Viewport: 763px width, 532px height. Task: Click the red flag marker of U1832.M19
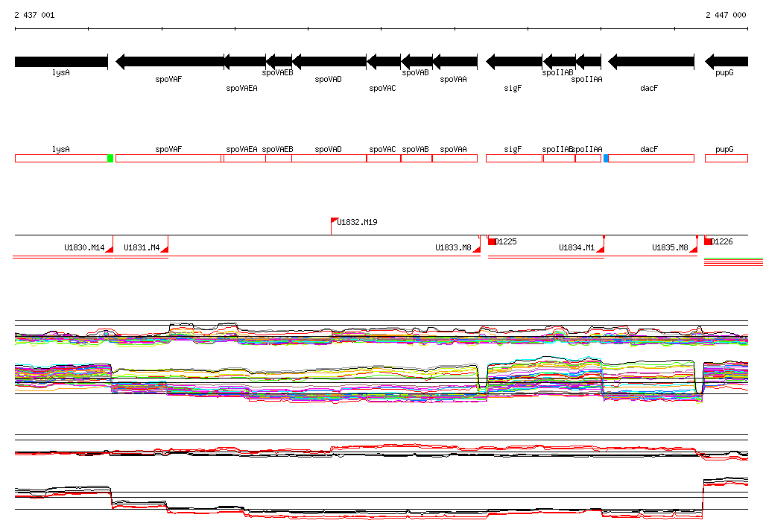point(335,221)
